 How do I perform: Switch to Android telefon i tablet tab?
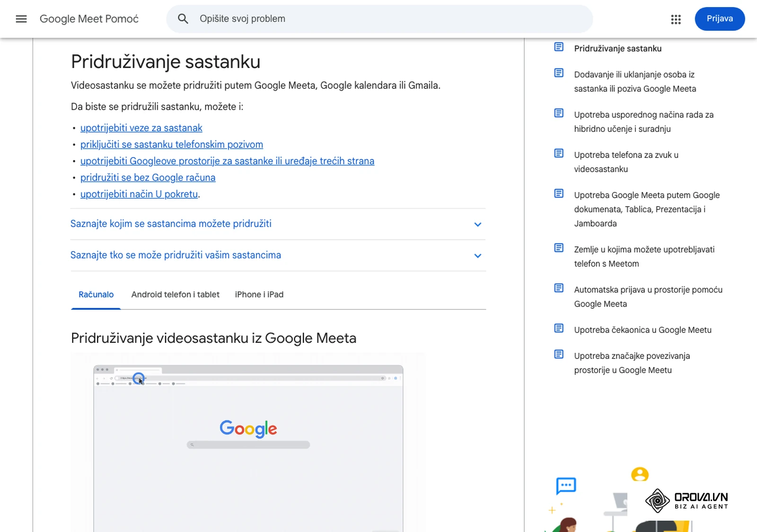pyautogui.click(x=175, y=295)
